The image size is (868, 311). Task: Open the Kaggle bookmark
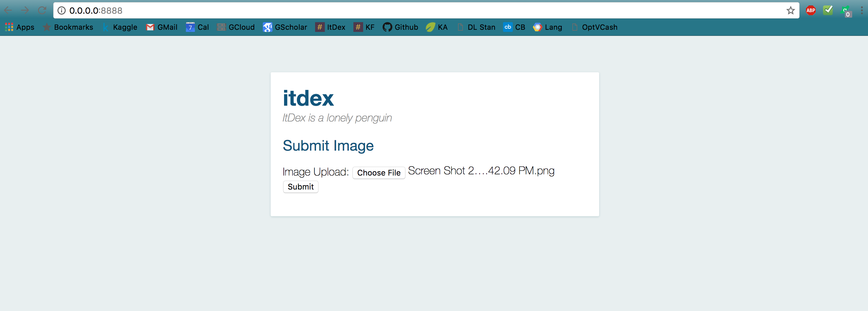click(120, 27)
